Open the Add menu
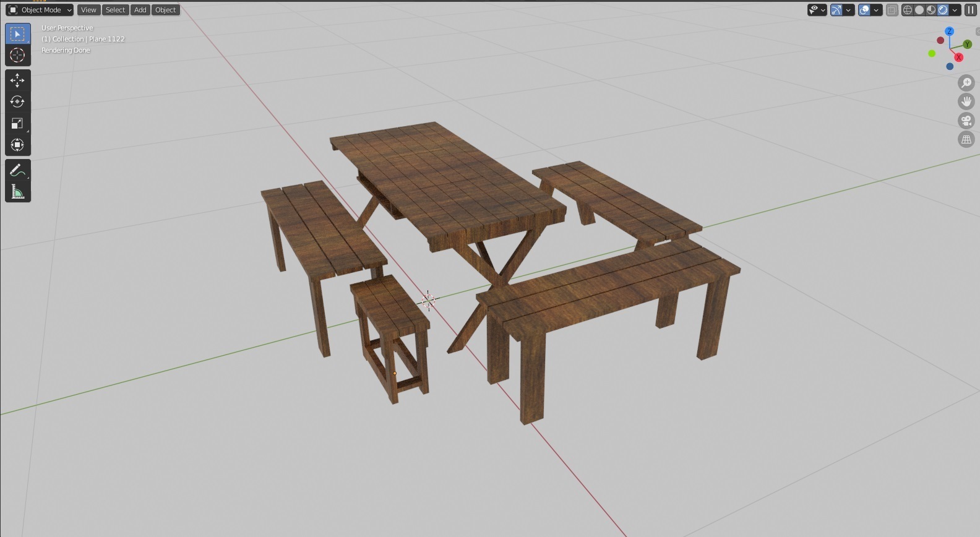Image resolution: width=980 pixels, height=537 pixels. [x=140, y=10]
